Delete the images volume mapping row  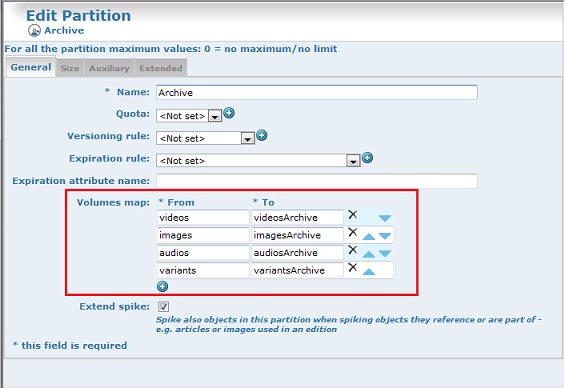353,232
